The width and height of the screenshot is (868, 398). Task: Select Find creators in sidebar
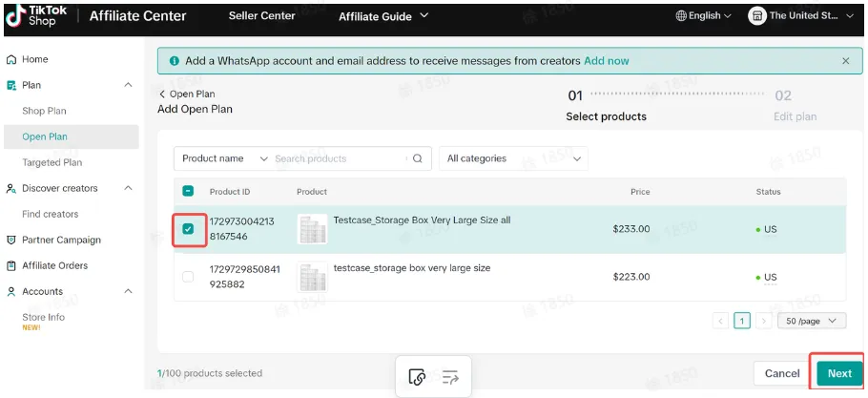click(51, 214)
